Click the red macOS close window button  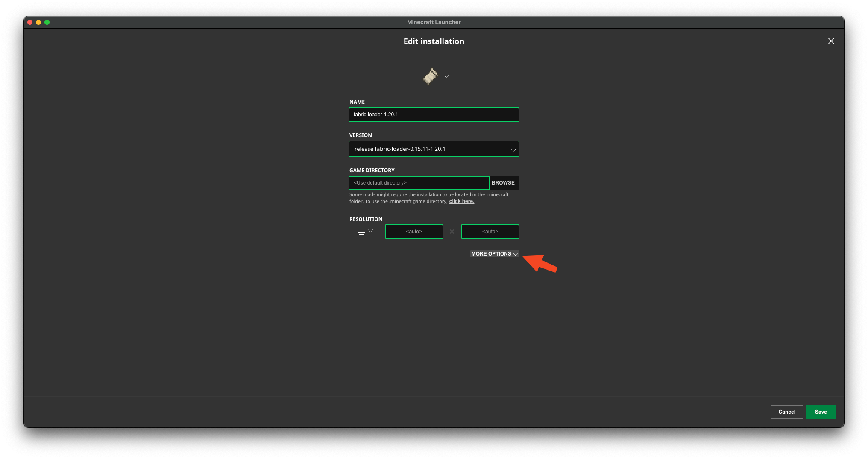click(x=30, y=22)
